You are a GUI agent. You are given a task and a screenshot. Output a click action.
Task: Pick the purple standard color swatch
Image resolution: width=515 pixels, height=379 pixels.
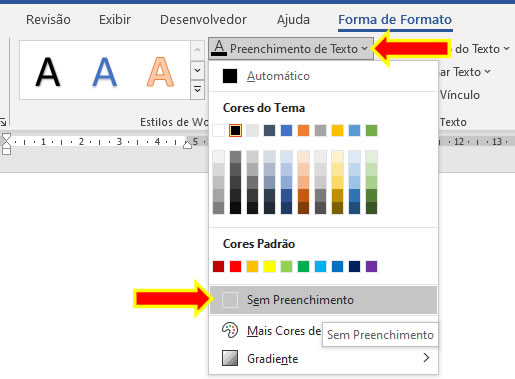371,267
